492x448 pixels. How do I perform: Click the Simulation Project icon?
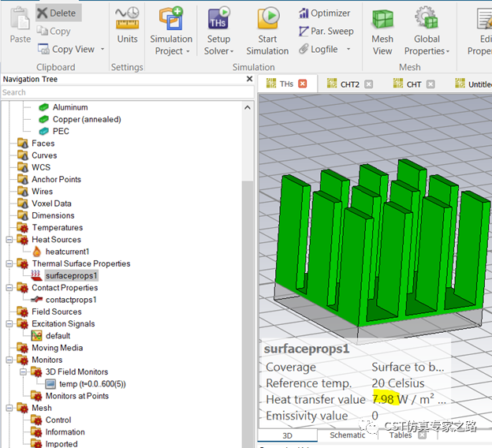pyautogui.click(x=171, y=18)
